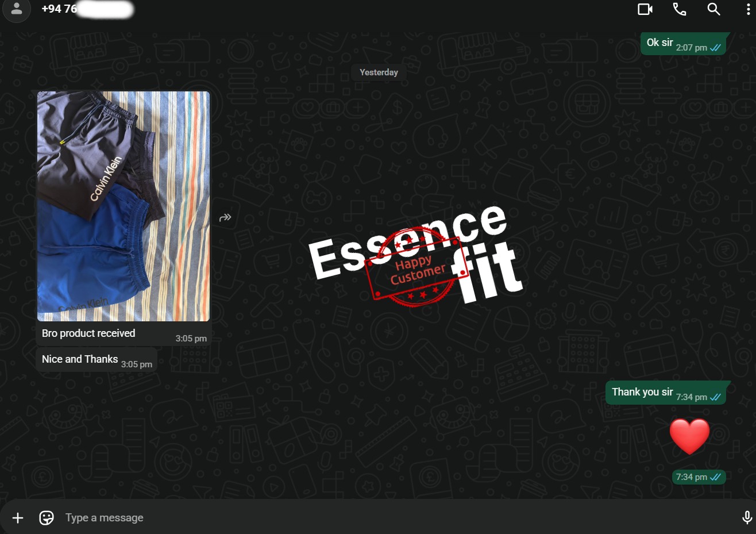756x534 pixels.
Task: Open the three-dot chat menu
Action: (747, 9)
